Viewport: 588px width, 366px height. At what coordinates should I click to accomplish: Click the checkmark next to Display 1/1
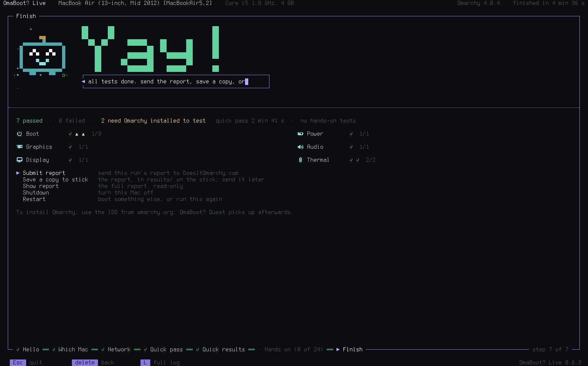pos(70,160)
